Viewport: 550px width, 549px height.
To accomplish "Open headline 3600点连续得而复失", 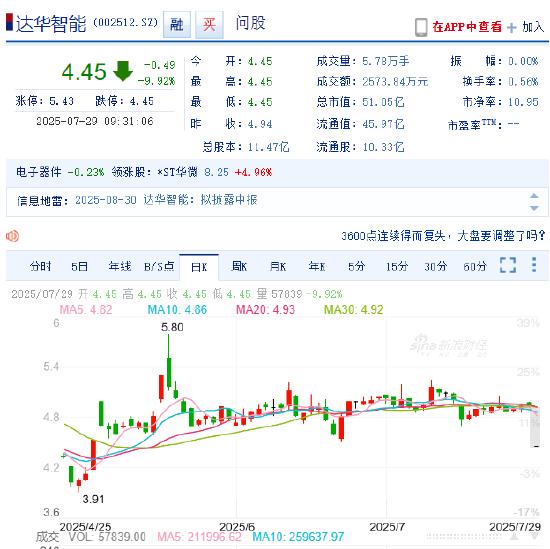I will pyautogui.click(x=443, y=236).
